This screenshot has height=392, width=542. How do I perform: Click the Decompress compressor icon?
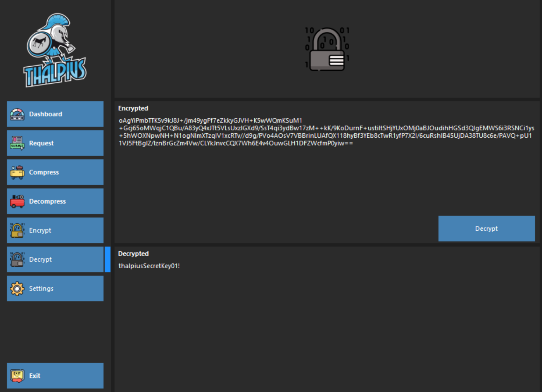click(16, 201)
